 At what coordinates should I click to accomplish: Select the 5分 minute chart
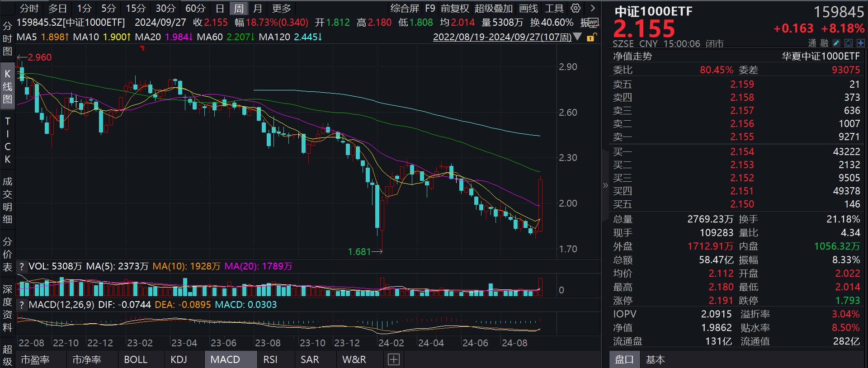[x=108, y=8]
